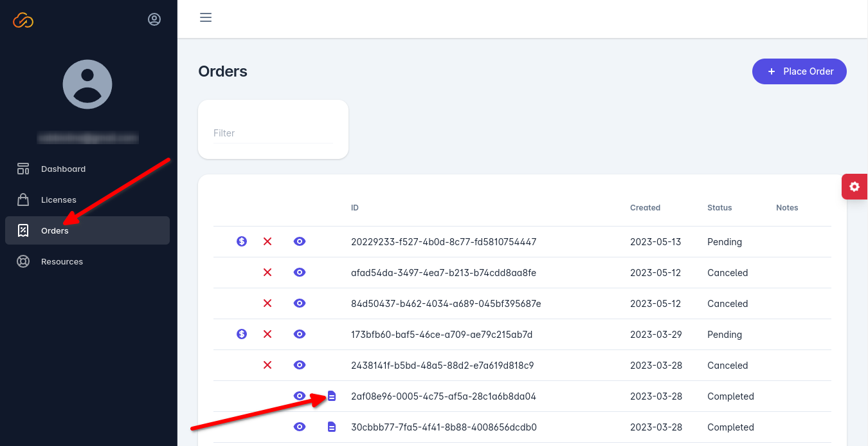
Task: Open the red settings gear on right edge
Action: tap(854, 187)
